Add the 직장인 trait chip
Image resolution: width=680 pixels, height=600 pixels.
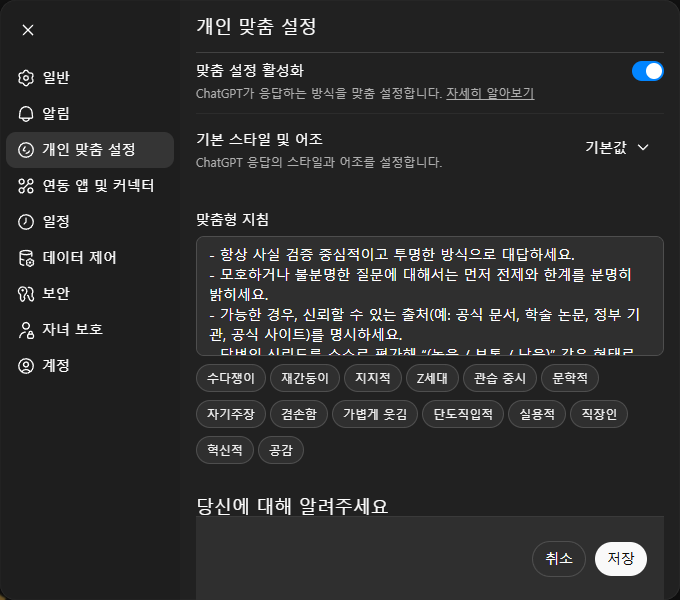599,414
